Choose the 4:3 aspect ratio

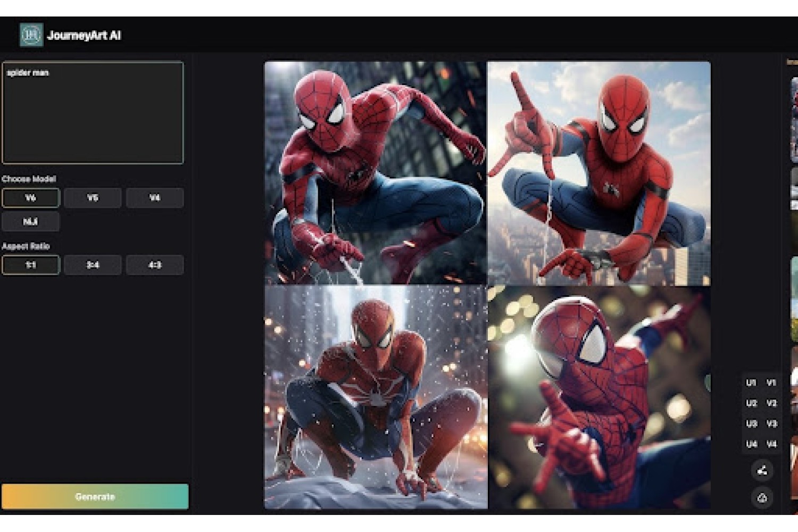pyautogui.click(x=155, y=265)
